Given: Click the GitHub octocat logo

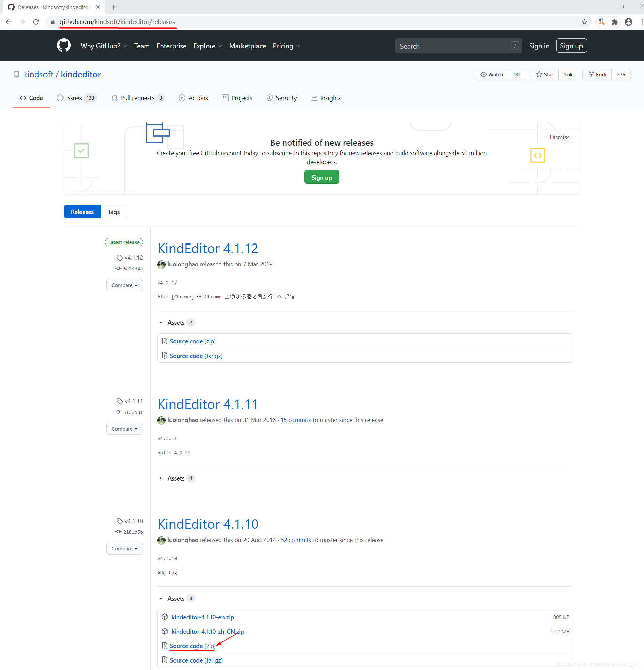Looking at the screenshot, I should pos(64,46).
